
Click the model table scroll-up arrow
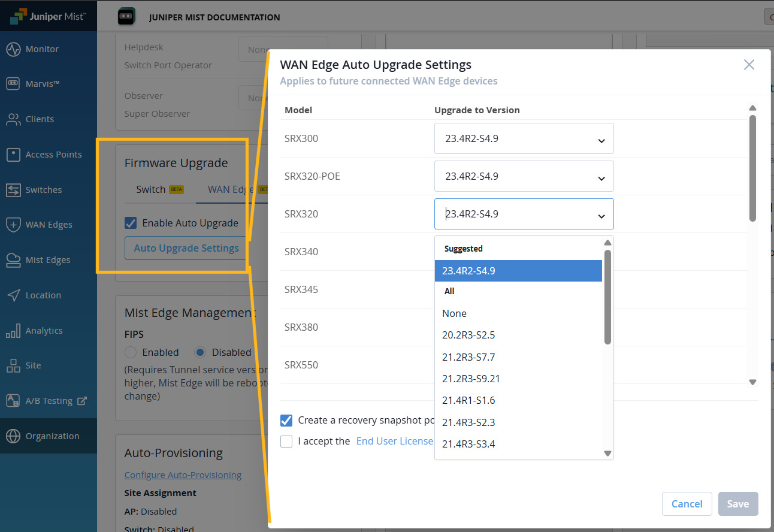coord(753,108)
